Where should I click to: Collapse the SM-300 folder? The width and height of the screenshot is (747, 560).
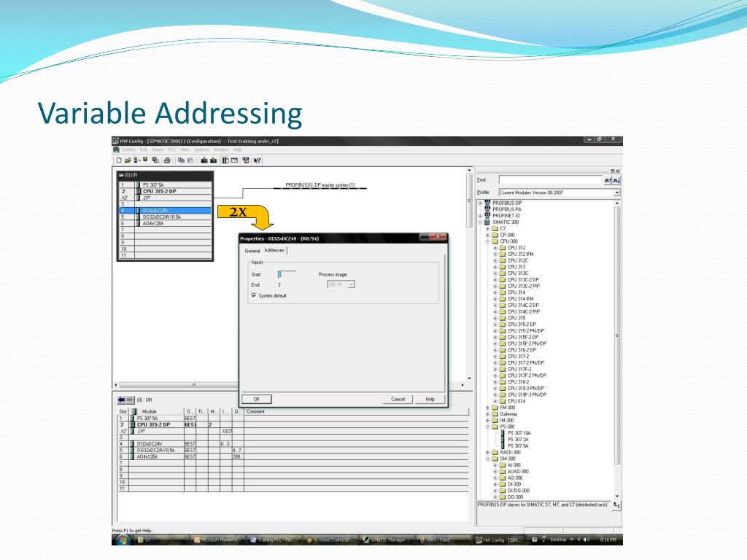pos(488,459)
